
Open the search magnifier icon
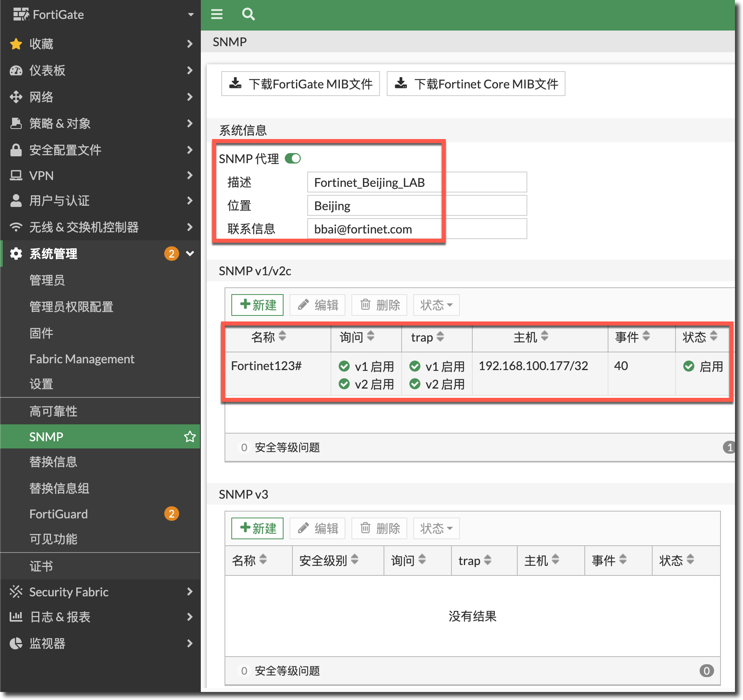tap(248, 14)
